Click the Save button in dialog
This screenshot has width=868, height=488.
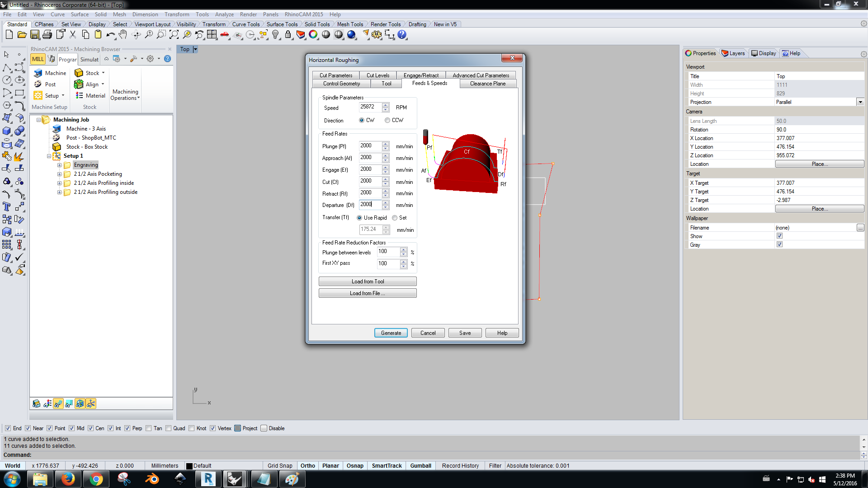(465, 333)
